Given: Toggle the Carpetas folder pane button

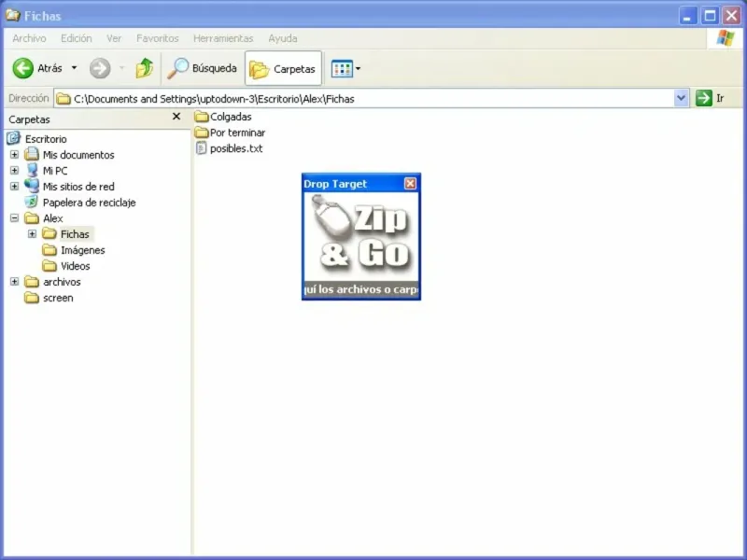Looking at the screenshot, I should [283, 68].
